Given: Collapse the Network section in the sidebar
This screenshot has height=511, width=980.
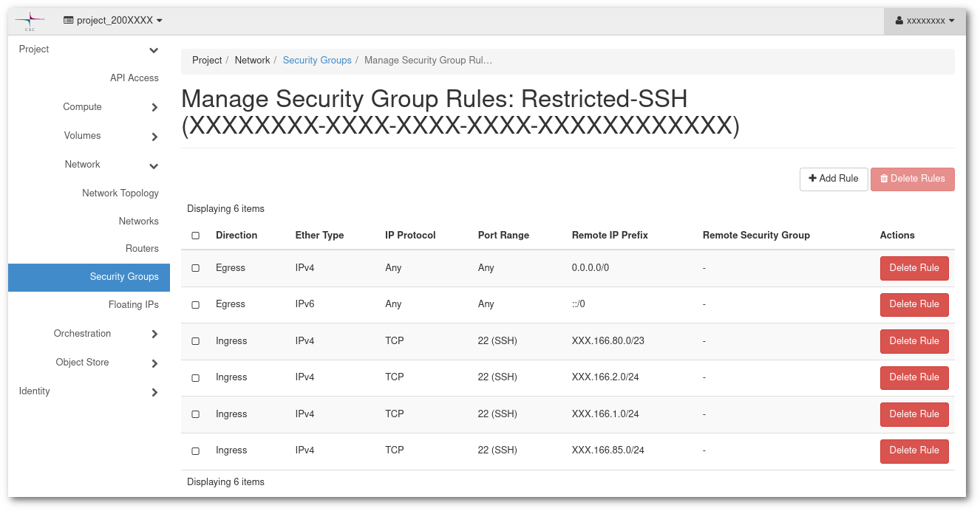Looking at the screenshot, I should [x=154, y=165].
